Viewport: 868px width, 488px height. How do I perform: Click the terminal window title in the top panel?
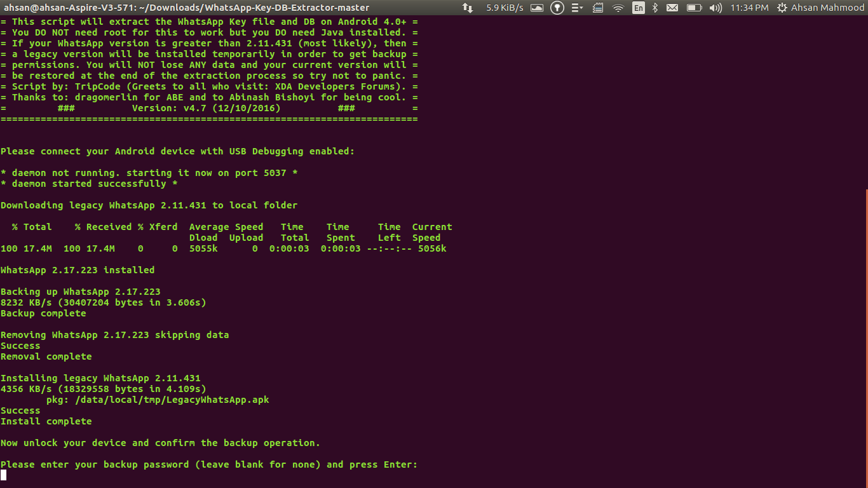187,8
